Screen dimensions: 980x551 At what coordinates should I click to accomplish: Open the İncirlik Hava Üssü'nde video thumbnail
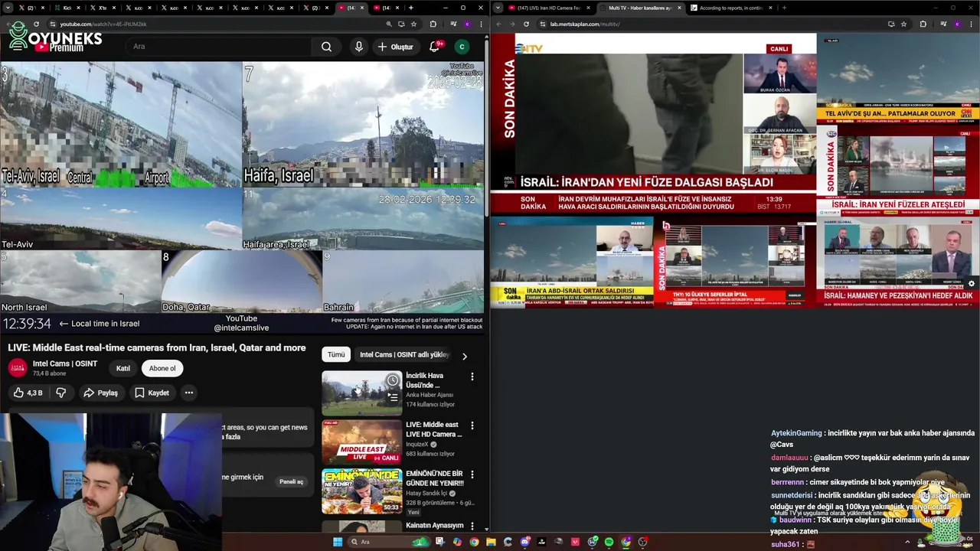coord(361,393)
